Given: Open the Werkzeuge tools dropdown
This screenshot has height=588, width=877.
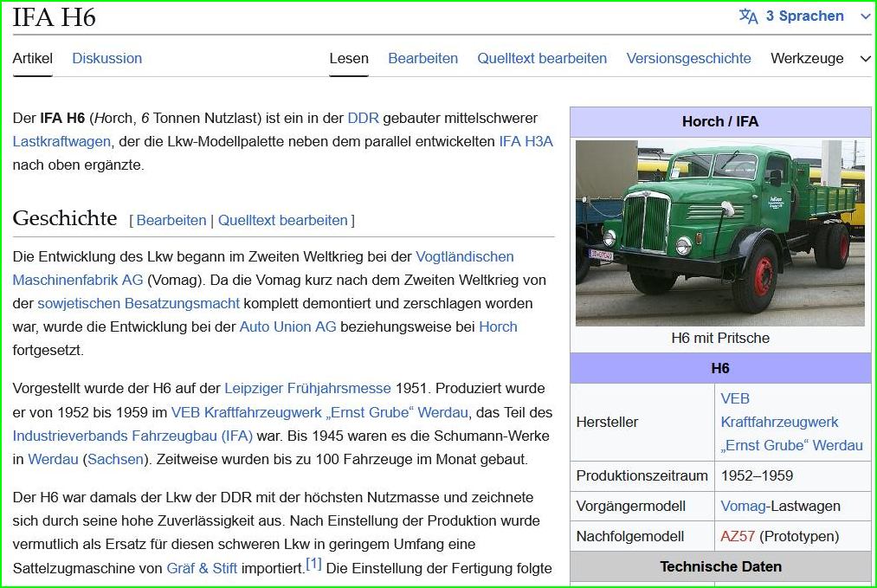Looking at the screenshot, I should click(x=820, y=59).
